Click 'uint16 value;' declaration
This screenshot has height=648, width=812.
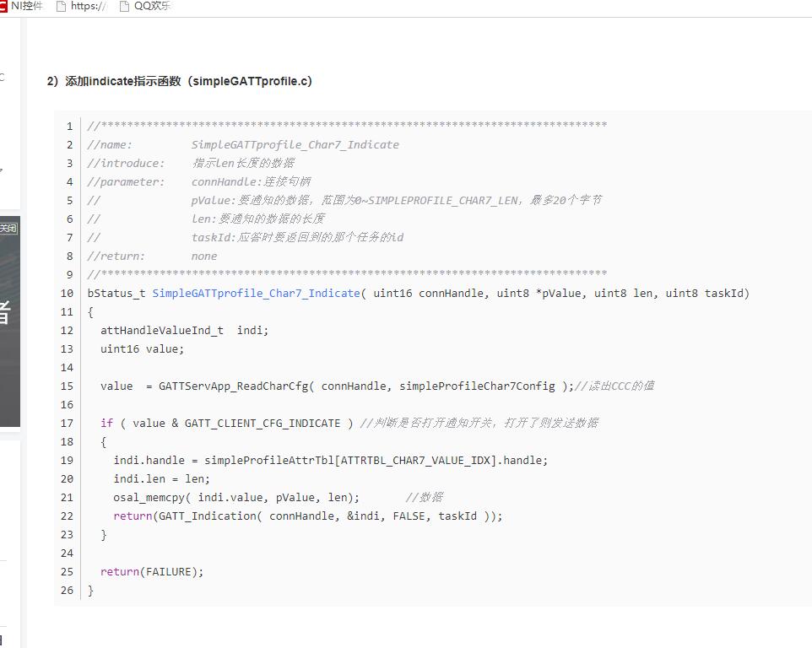point(143,349)
